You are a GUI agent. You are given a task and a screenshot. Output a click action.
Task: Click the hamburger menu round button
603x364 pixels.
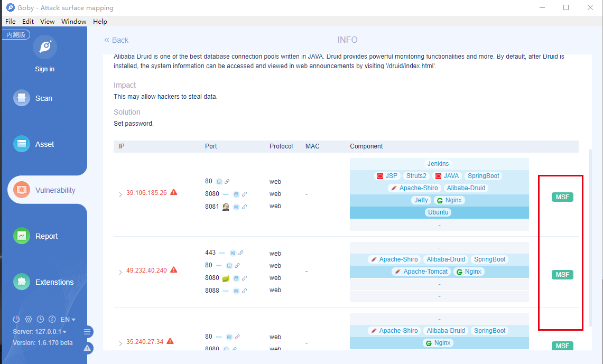click(x=87, y=332)
